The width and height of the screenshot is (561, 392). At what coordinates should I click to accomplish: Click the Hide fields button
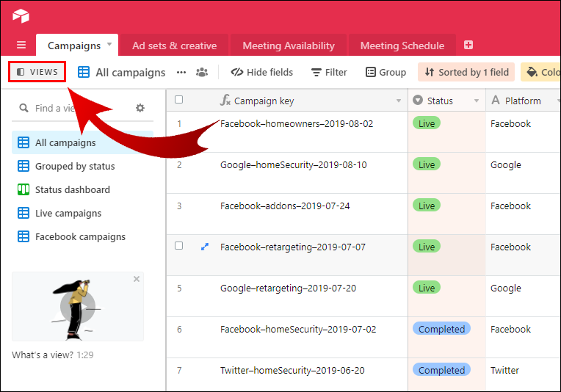coord(261,72)
